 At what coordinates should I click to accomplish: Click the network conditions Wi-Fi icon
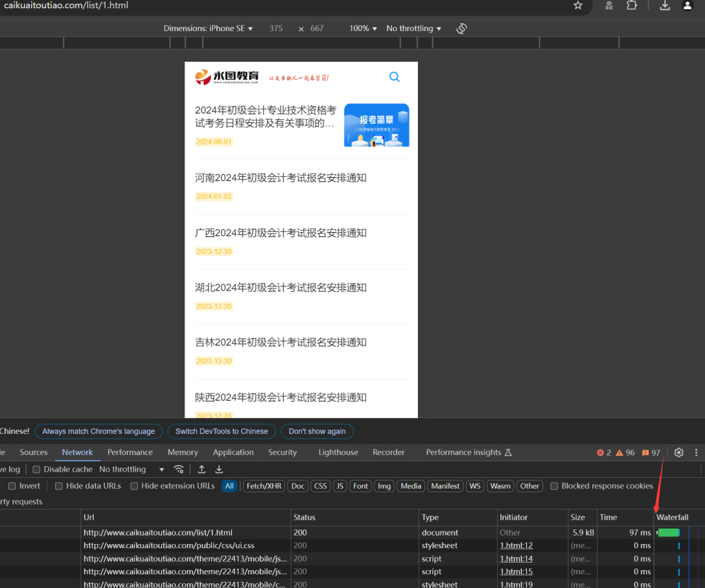coord(179,470)
